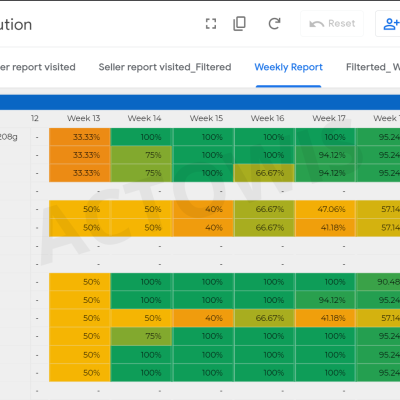The image size is (400, 400).
Task: Select the Week 14 100% cell in 208g row
Action: (141, 137)
